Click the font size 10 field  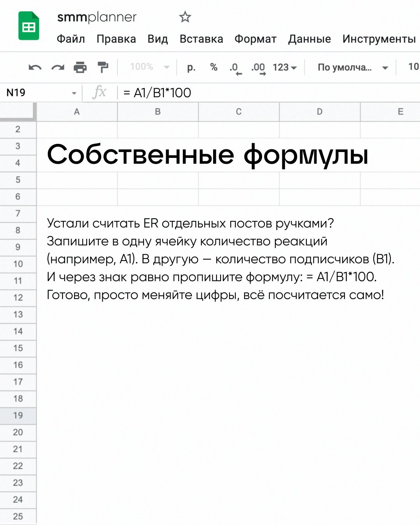[x=413, y=67]
